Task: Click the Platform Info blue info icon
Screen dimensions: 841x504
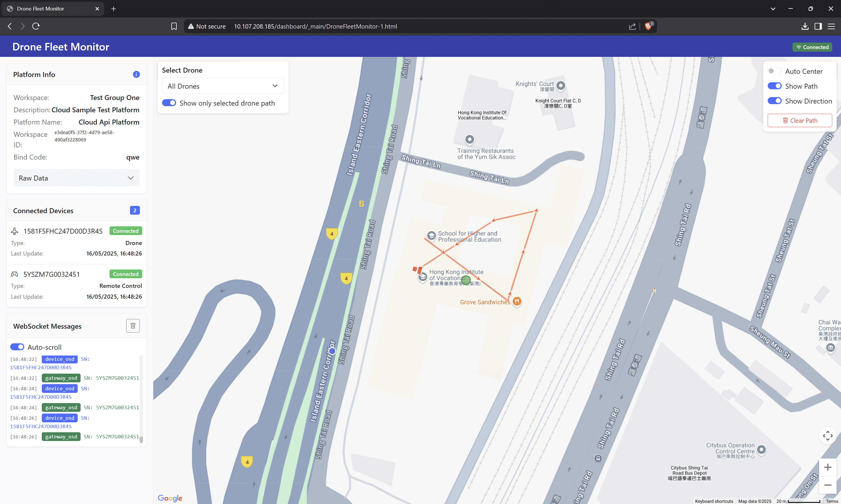Action: click(x=136, y=74)
